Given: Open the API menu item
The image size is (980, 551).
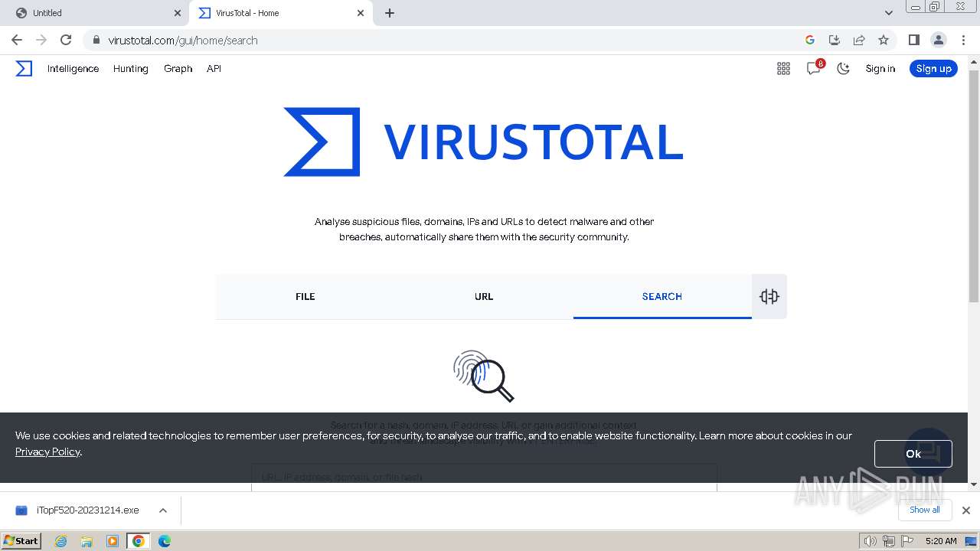Looking at the screenshot, I should tap(214, 69).
